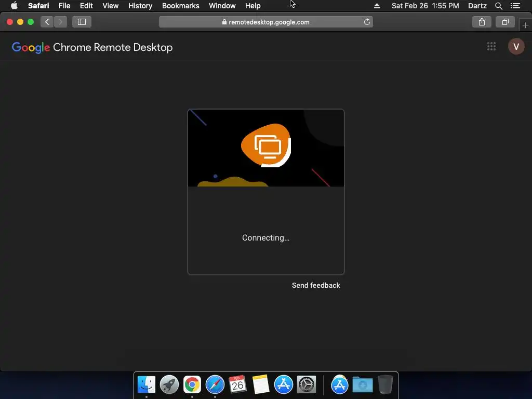Click the Connecting… status text
The height and width of the screenshot is (399, 532).
tap(265, 238)
